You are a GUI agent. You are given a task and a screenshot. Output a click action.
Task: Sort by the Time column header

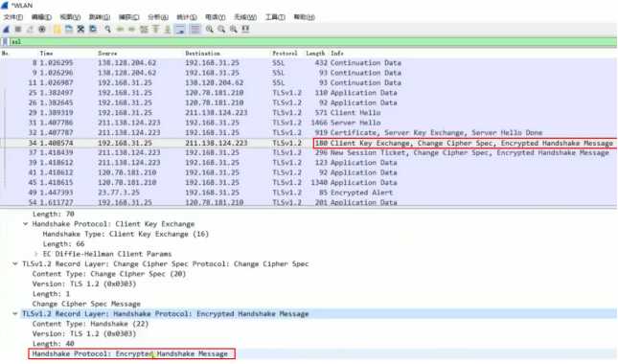tap(46, 54)
